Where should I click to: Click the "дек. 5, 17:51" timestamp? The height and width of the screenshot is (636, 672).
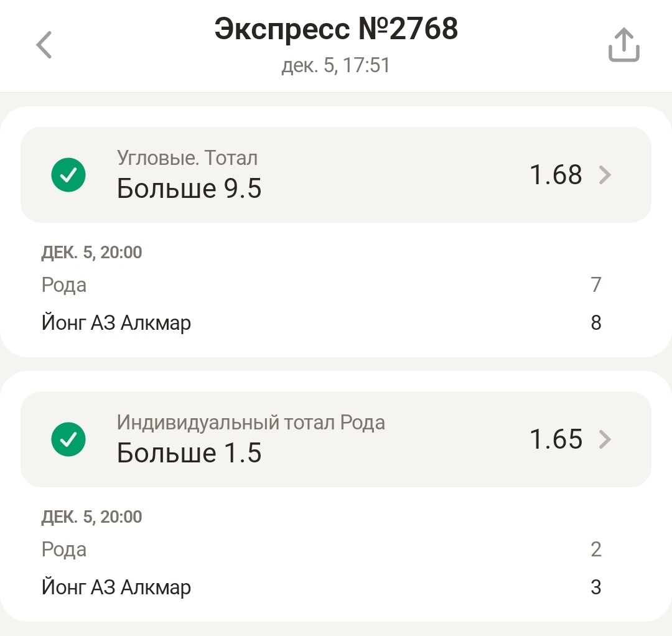click(336, 65)
